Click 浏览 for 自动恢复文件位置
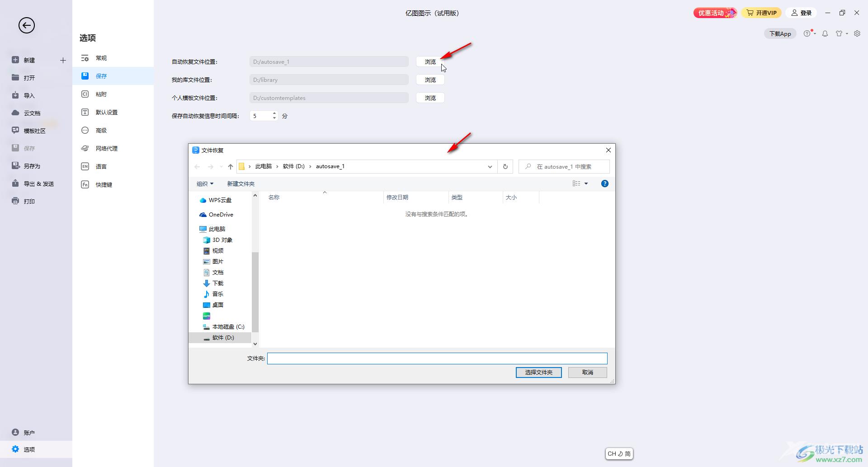Viewport: 868px width, 467px height. [x=430, y=61]
